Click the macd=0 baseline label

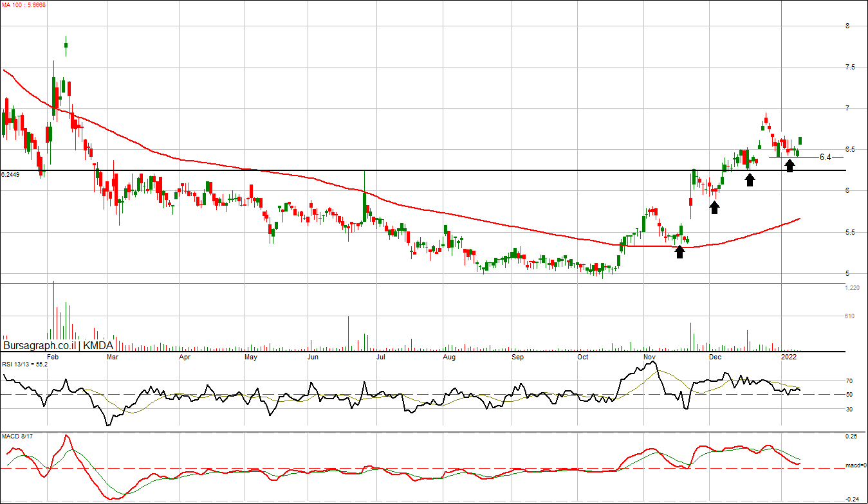click(x=854, y=465)
